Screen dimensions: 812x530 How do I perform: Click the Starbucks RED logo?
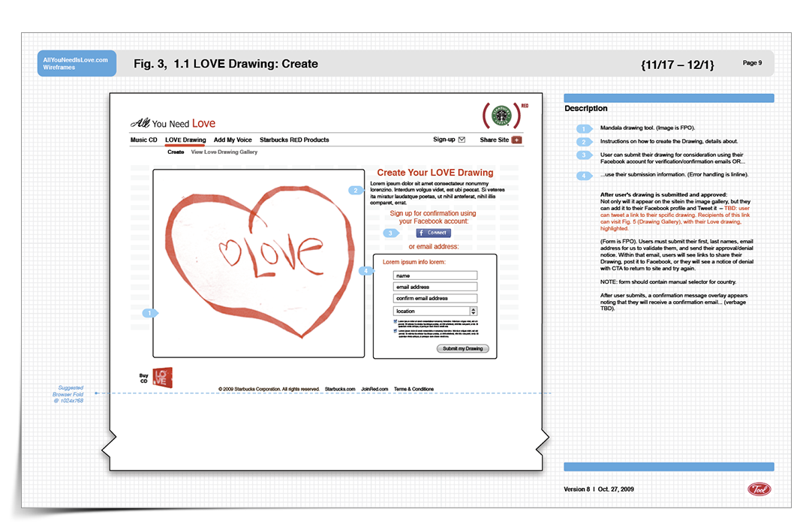501,115
